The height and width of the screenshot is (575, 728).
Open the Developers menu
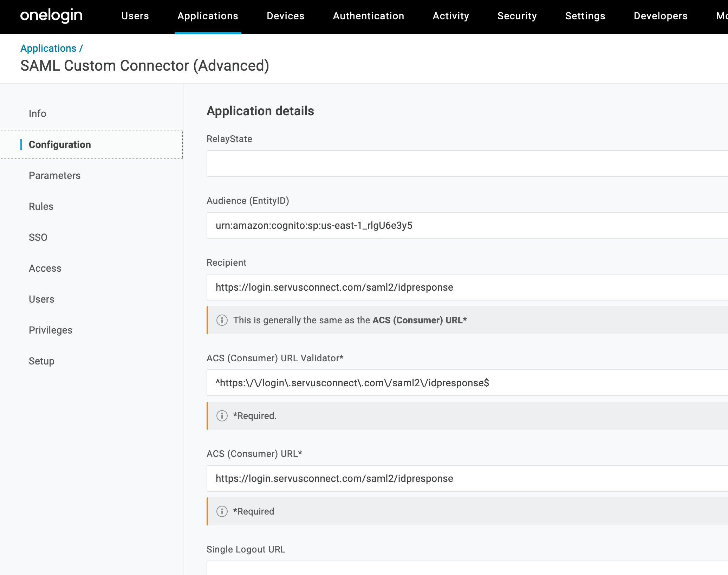pos(660,16)
